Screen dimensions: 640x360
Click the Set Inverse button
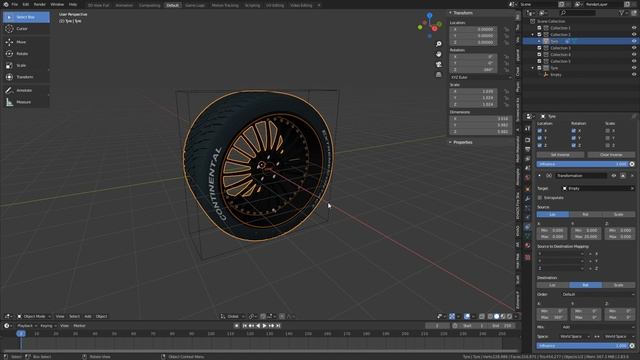point(560,155)
